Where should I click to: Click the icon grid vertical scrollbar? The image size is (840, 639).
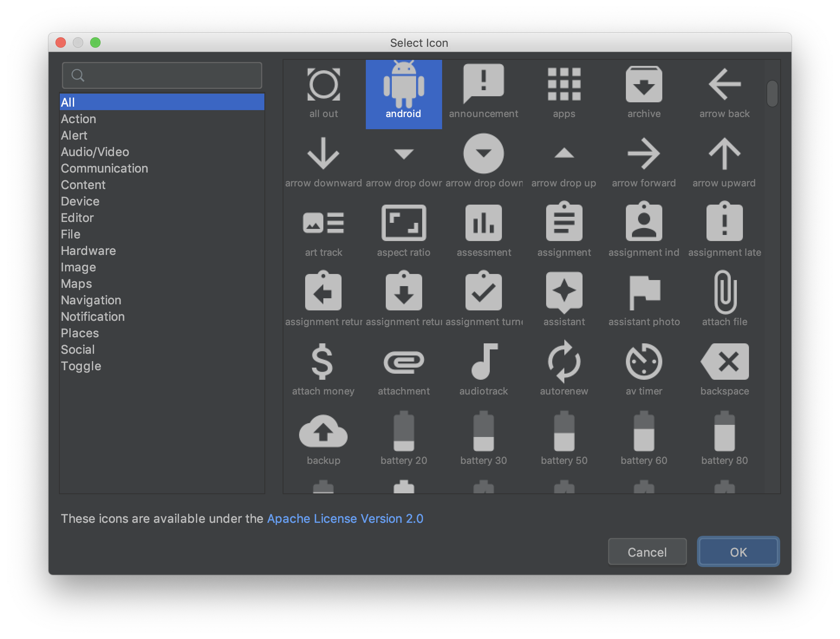(772, 94)
